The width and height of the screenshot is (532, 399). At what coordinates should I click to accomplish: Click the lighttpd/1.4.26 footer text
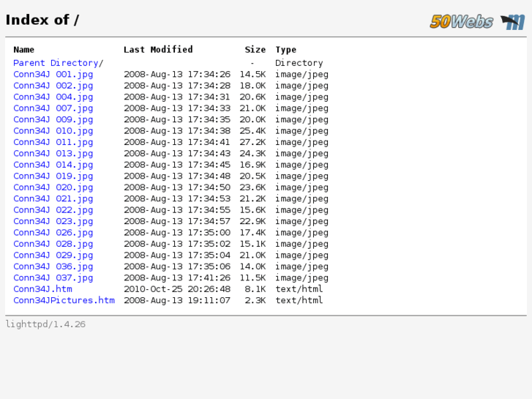(45, 324)
